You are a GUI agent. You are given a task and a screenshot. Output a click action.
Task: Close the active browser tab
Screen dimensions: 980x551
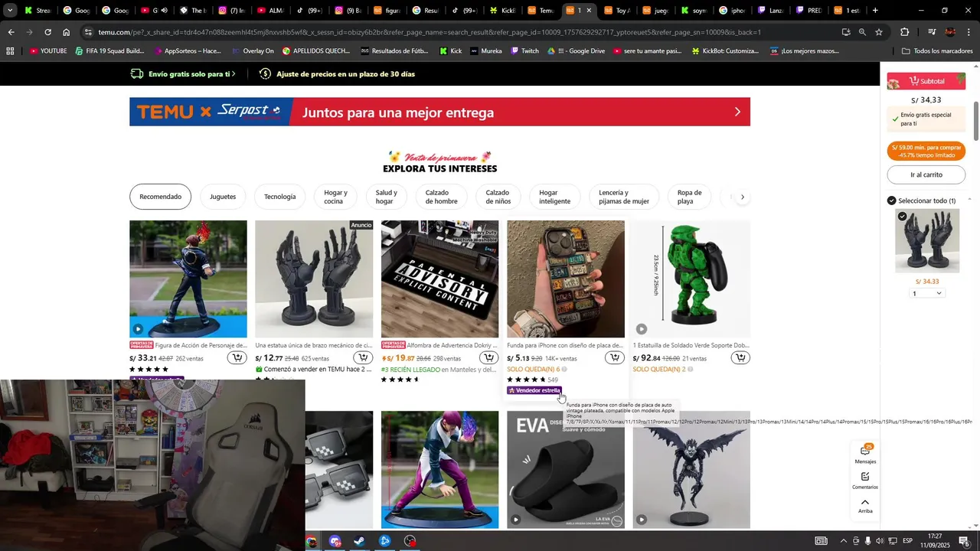coord(589,11)
